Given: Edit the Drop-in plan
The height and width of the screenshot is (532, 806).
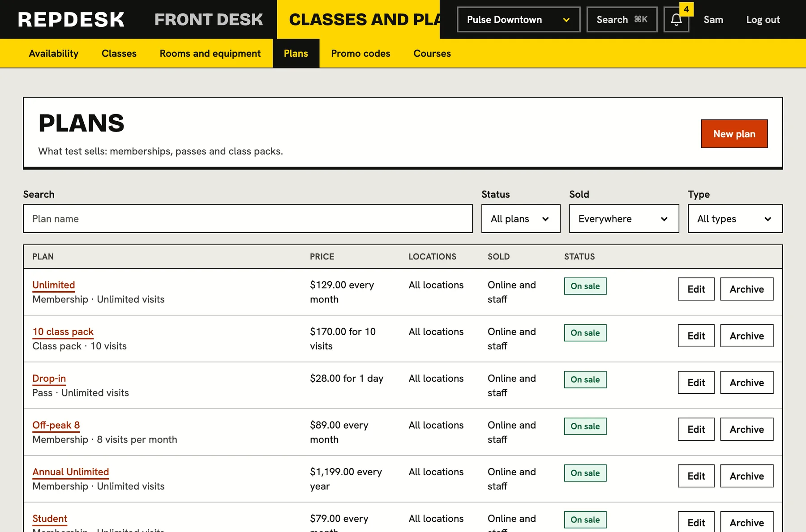Looking at the screenshot, I should coord(696,383).
